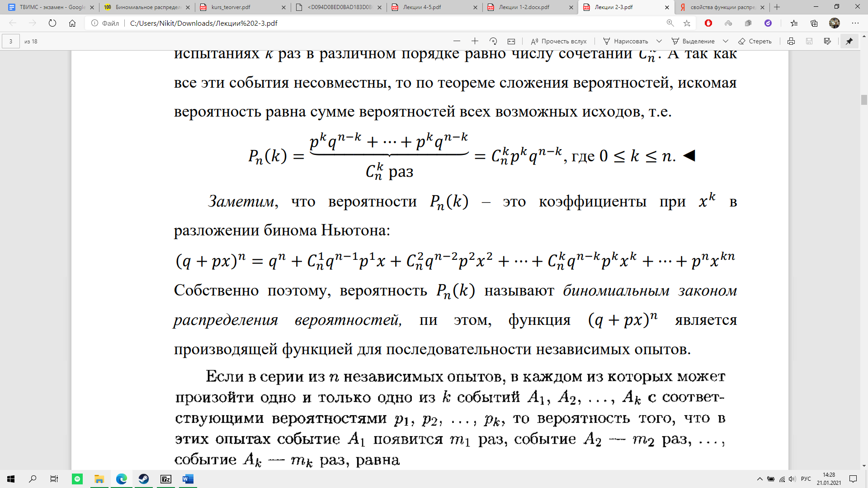Switch to kurs_teorver.pdf tab
This screenshot has width=868, height=488.
[x=243, y=7]
